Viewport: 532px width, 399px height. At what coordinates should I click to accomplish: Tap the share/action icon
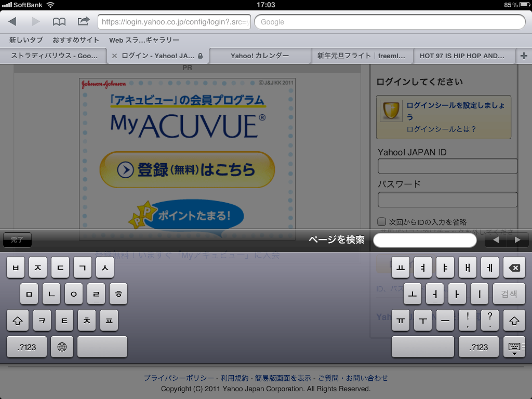(84, 21)
